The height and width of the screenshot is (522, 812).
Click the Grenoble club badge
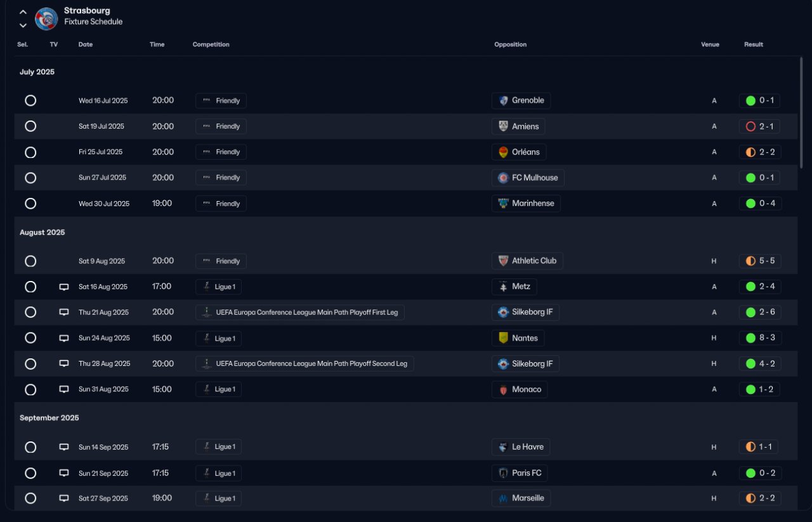point(504,101)
